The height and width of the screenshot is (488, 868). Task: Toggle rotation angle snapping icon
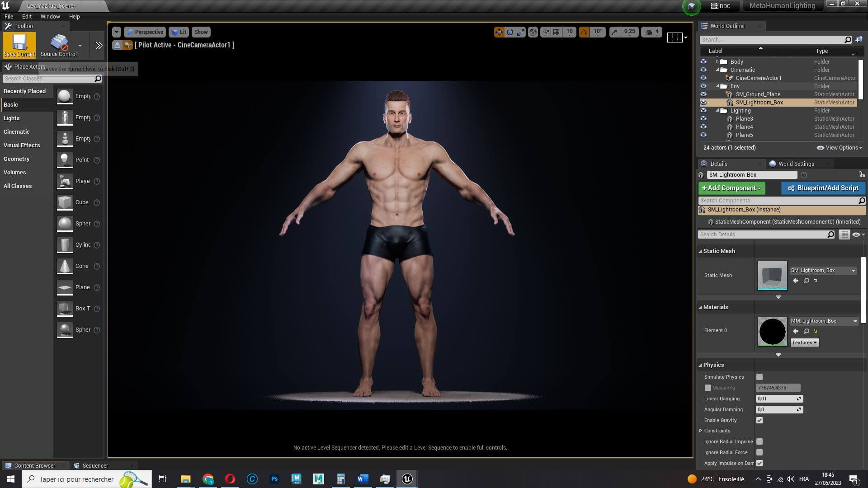click(584, 32)
